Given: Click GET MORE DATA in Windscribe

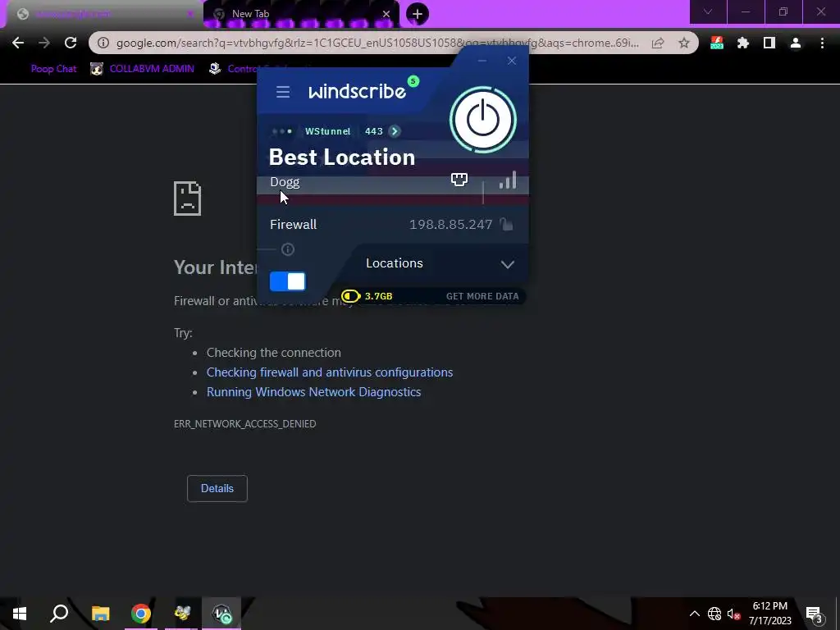Looking at the screenshot, I should 482,296.
